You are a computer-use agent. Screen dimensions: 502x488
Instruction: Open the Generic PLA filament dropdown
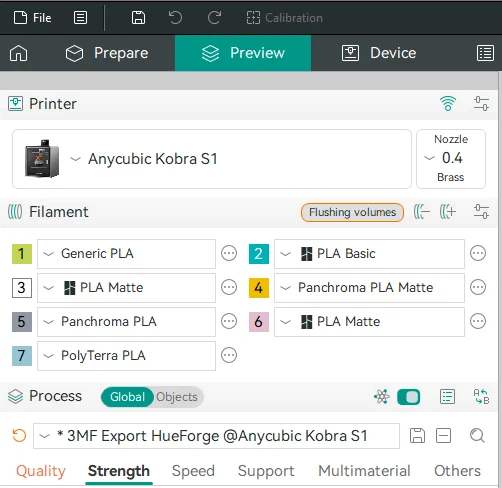coord(126,254)
